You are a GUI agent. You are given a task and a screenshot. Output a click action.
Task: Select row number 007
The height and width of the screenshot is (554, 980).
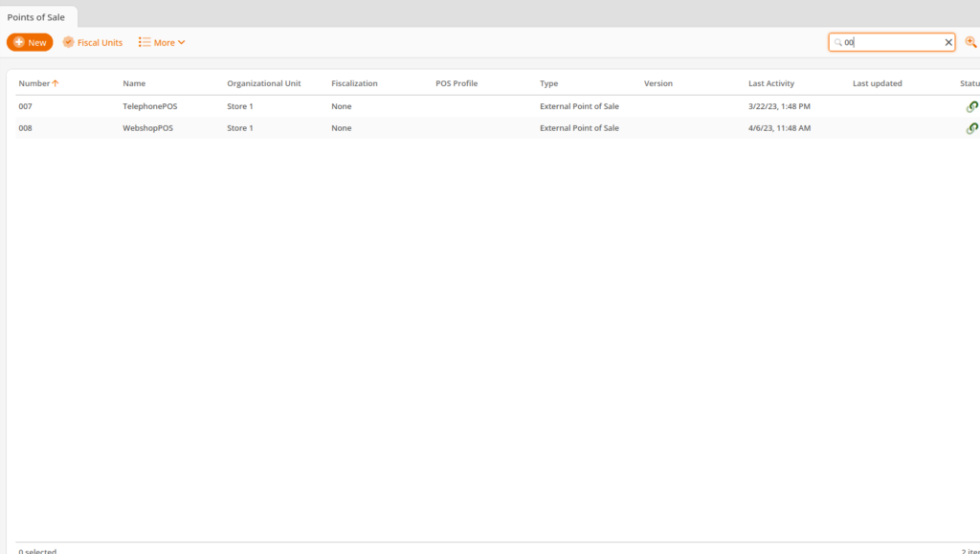pos(26,106)
